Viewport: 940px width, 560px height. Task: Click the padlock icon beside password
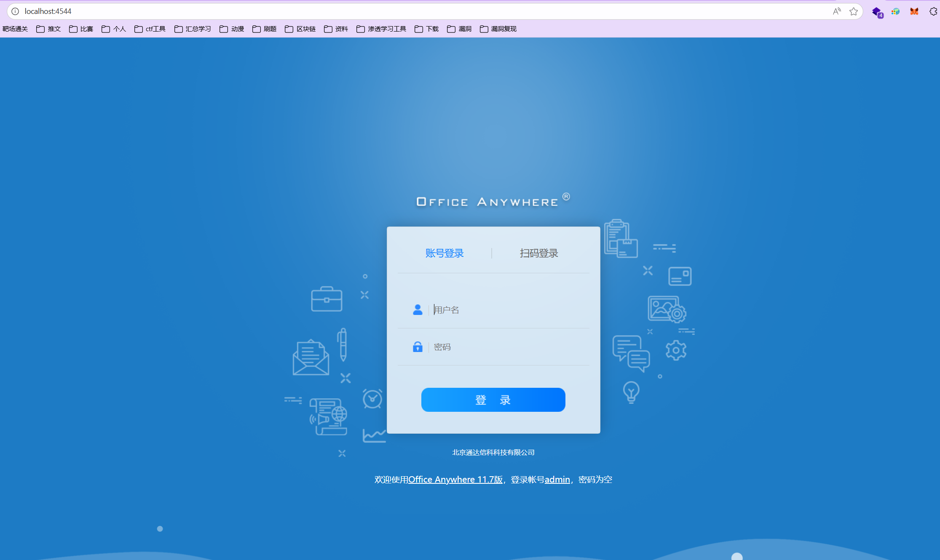click(x=418, y=347)
